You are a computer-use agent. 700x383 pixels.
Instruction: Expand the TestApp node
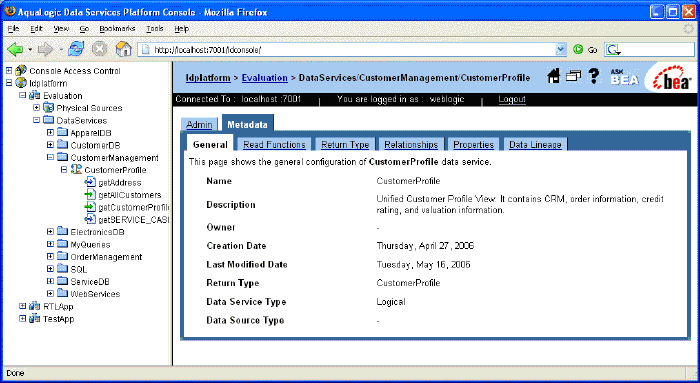(x=22, y=318)
